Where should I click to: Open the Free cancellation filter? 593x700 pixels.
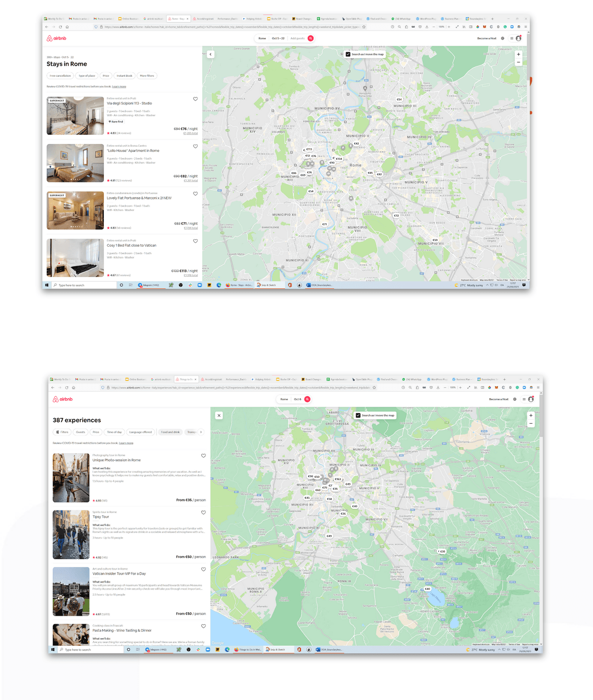pos(60,76)
